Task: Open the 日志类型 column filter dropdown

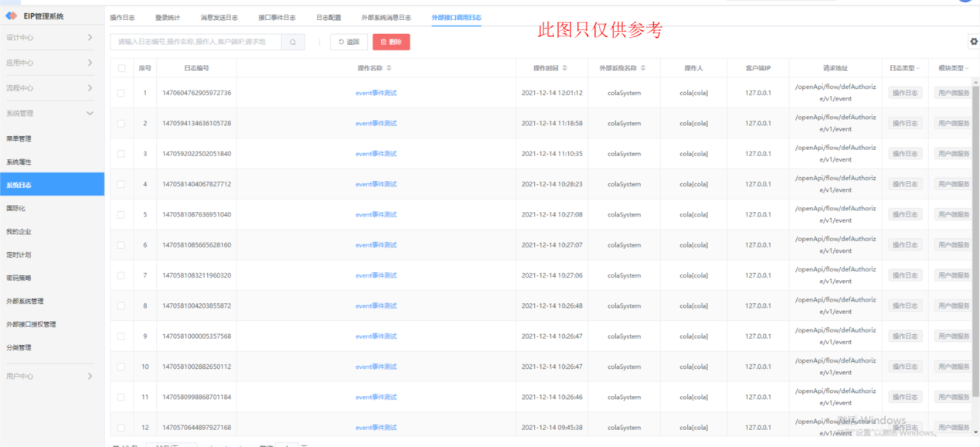Action: click(x=918, y=68)
